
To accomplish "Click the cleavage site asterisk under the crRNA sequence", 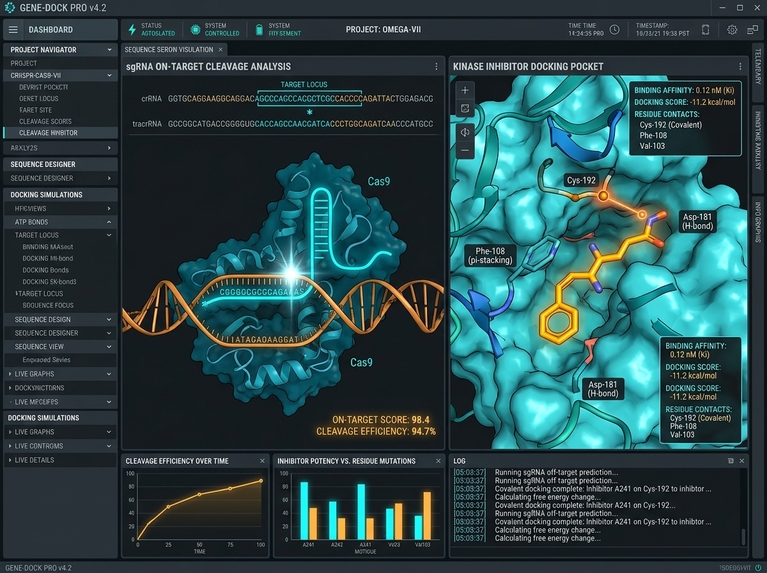I will (309, 112).
